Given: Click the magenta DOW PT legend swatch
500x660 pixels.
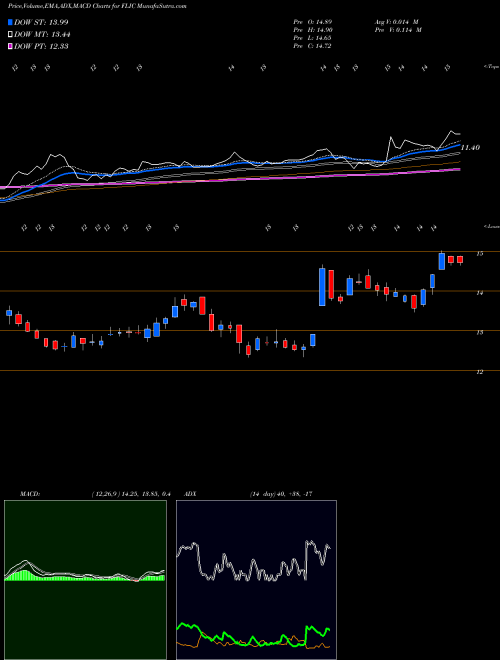Looking at the screenshot, I should 10,46.
